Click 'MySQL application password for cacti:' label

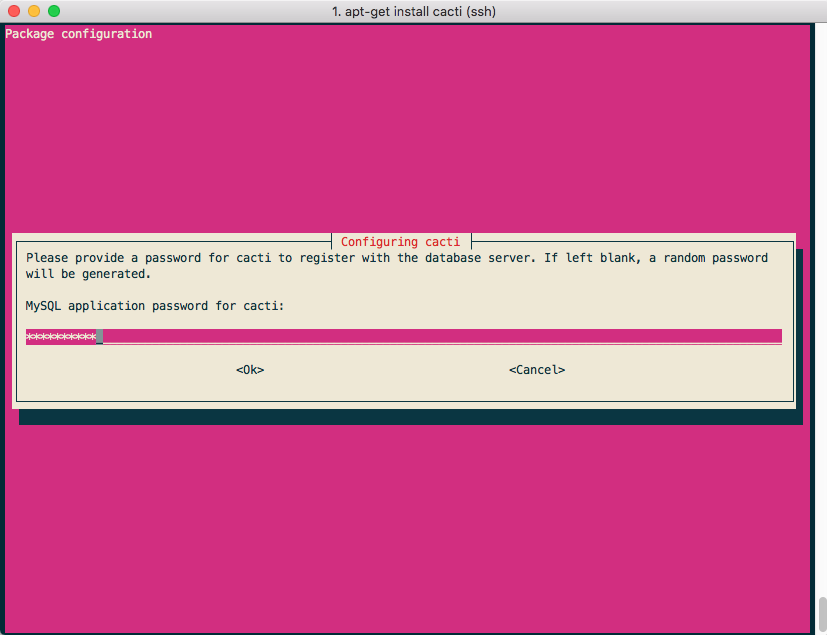click(x=155, y=306)
